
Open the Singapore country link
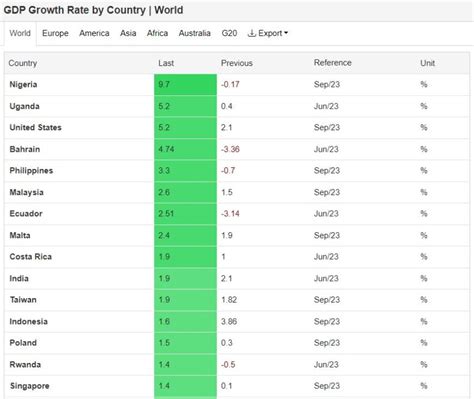click(x=30, y=386)
